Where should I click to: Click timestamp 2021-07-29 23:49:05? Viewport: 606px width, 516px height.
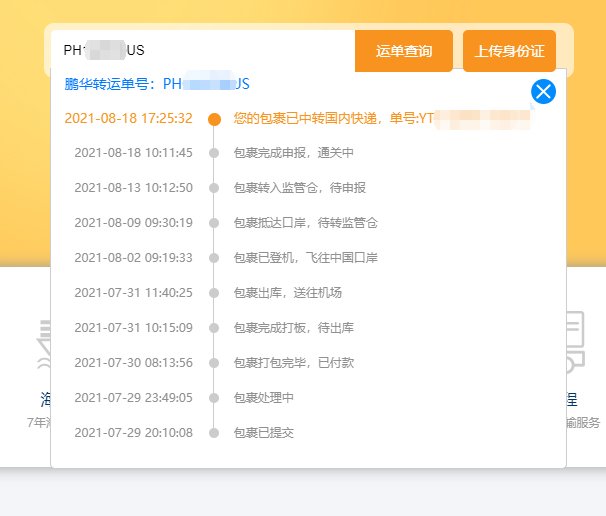pos(133,397)
